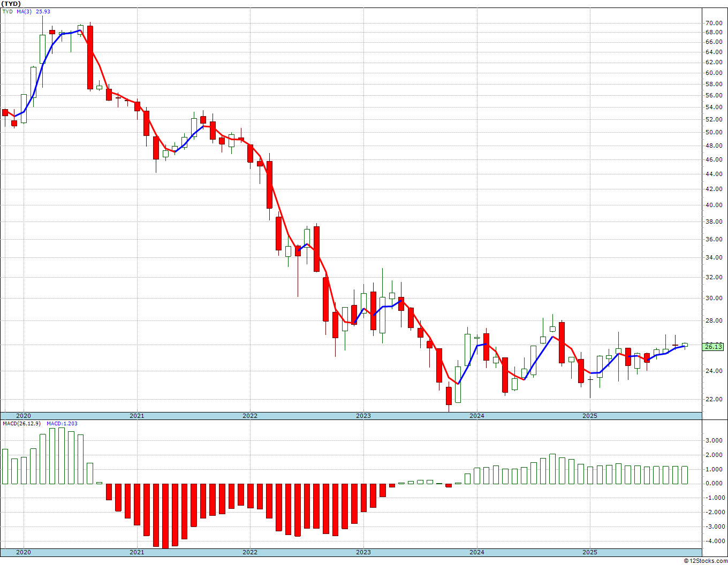
Task: Click the 48.00 price axis label
Action: 714,146
